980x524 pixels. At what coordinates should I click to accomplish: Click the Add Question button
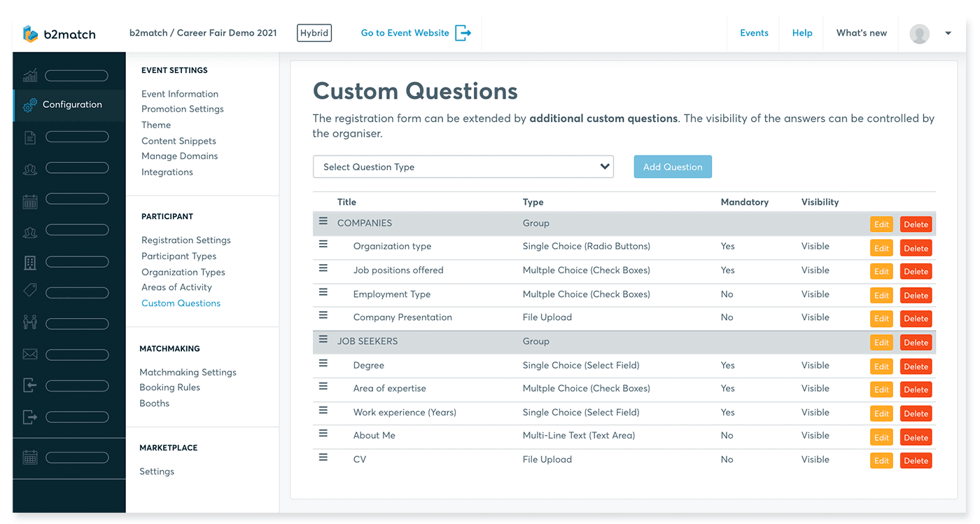click(672, 167)
